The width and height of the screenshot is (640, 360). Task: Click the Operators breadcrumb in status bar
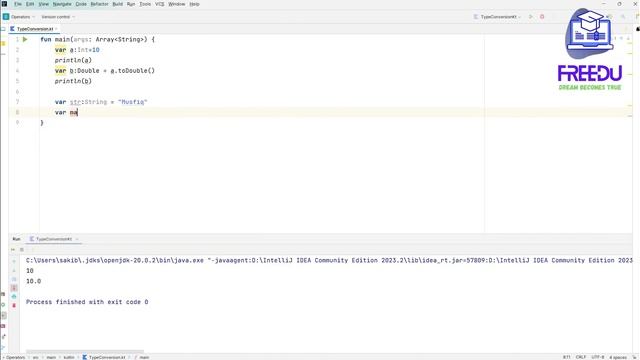(16, 358)
